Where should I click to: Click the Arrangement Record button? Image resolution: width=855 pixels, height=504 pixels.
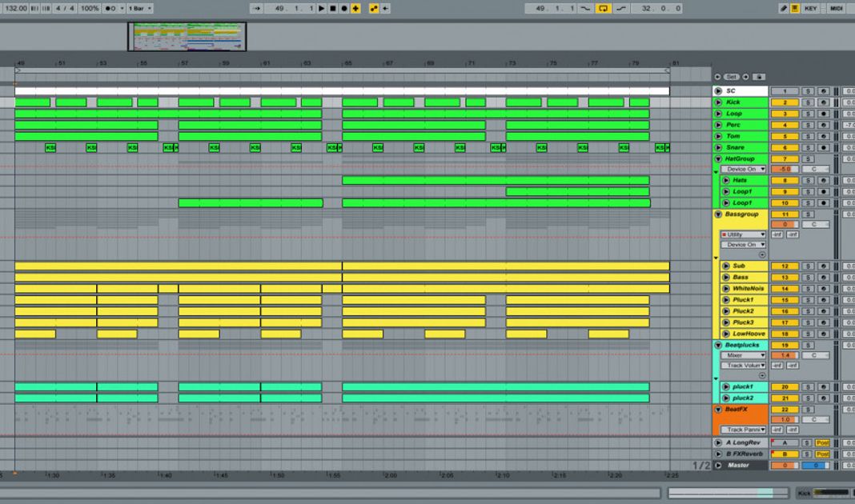tap(344, 8)
